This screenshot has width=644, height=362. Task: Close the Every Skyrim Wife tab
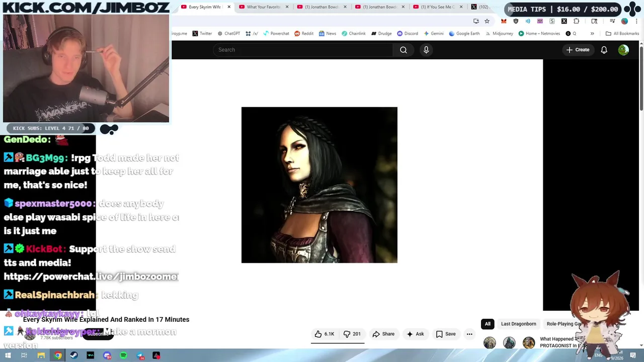[229, 7]
